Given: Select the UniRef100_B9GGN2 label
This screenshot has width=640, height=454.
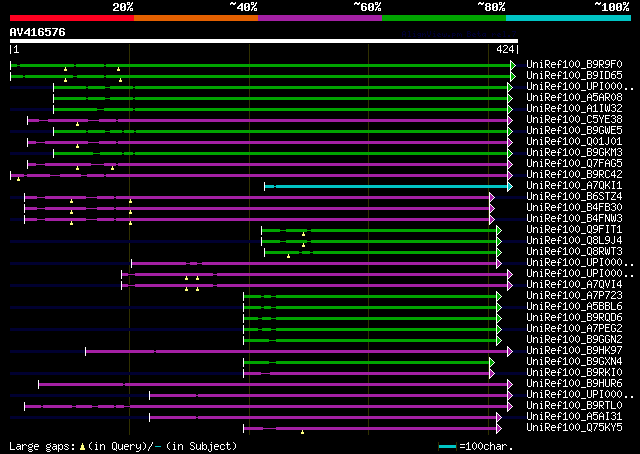Looking at the screenshot, I should 574,340.
